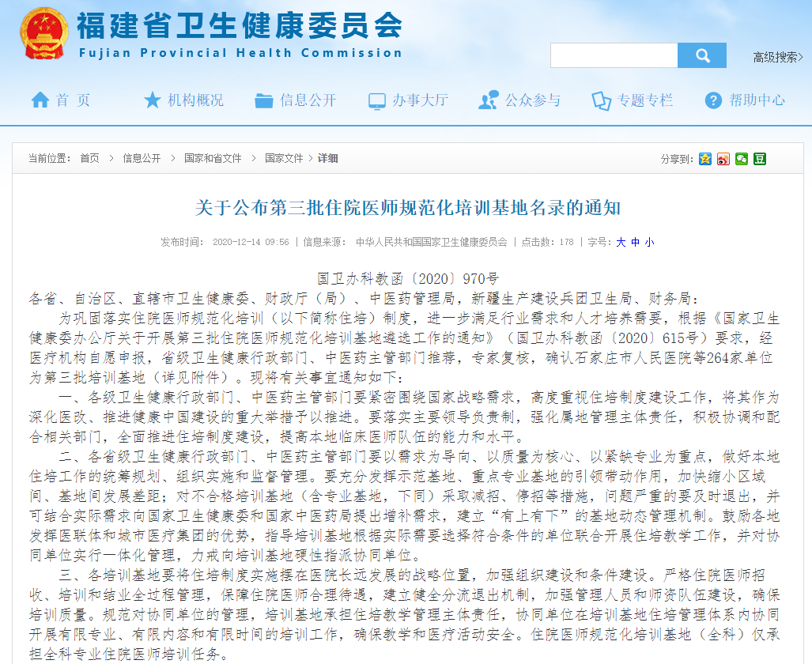
Task: Select the 大 font size option
Action: coord(620,243)
